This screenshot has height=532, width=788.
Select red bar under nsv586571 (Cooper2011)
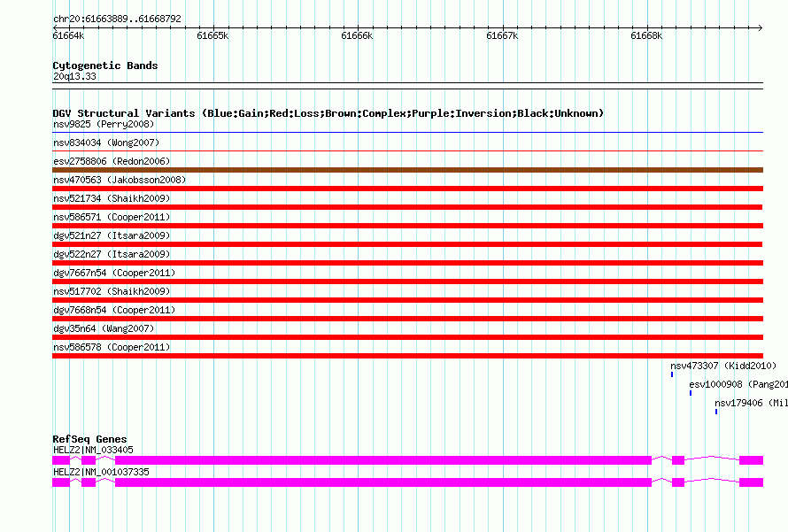(407, 226)
